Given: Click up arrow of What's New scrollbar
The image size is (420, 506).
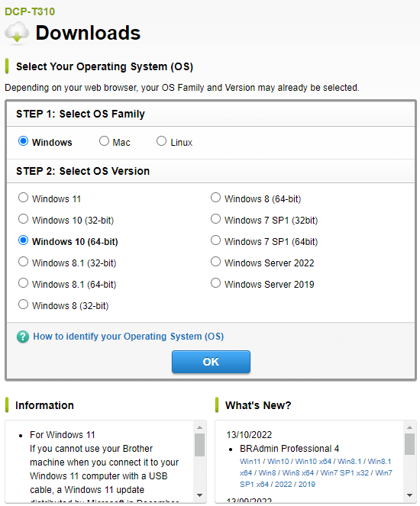Looking at the screenshot, I should [x=409, y=427].
